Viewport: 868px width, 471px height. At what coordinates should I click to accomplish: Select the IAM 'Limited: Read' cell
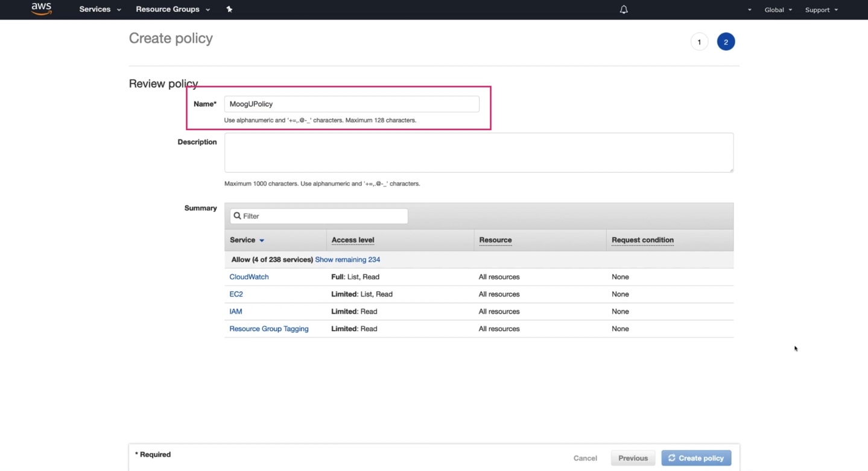coord(354,311)
